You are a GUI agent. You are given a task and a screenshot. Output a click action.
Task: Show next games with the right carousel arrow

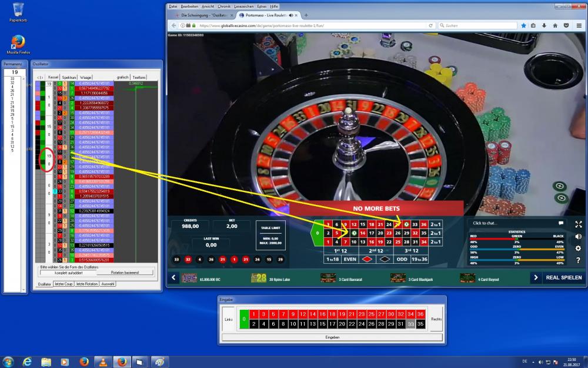pyautogui.click(x=536, y=277)
